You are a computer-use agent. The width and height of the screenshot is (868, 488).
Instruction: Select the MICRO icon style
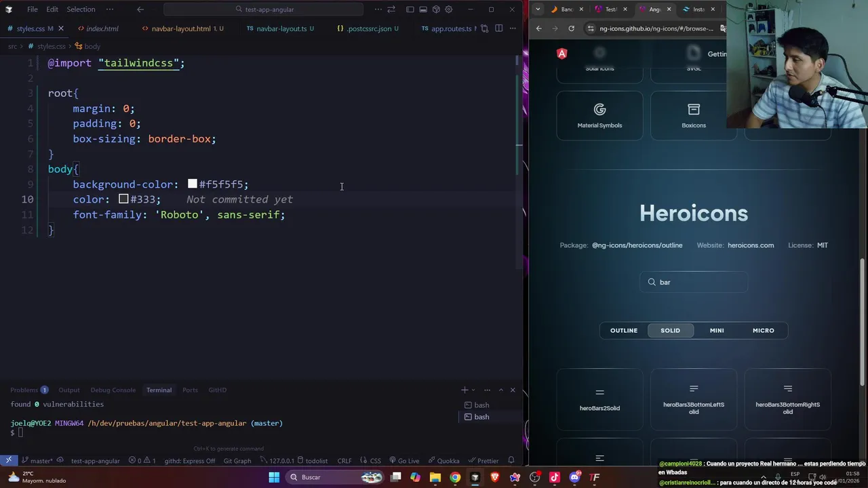tap(763, 331)
